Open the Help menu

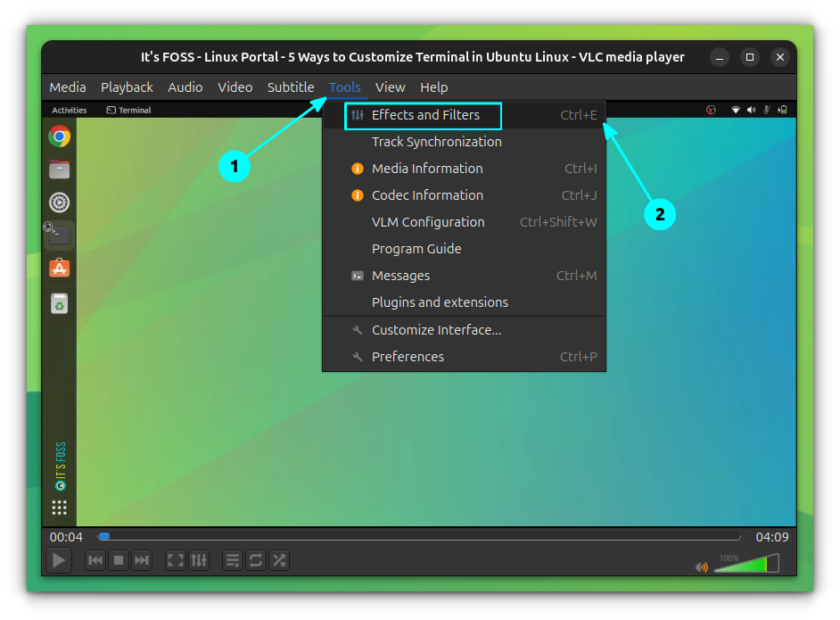pyautogui.click(x=434, y=87)
